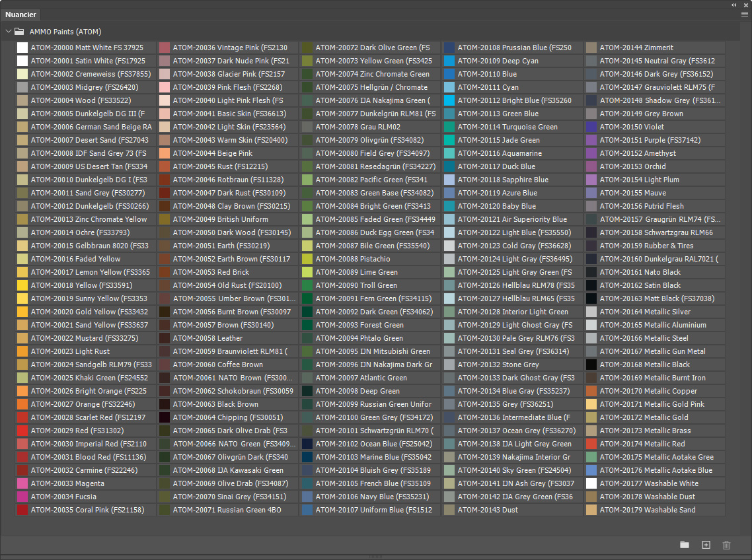Screen dimensions: 752x560
Task: Click the ATOM-20178 Washable Dust label
Action: tap(647, 497)
